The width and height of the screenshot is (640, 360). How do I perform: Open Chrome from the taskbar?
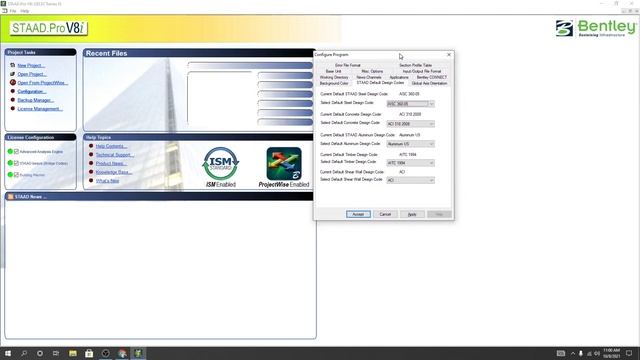[x=122, y=353]
